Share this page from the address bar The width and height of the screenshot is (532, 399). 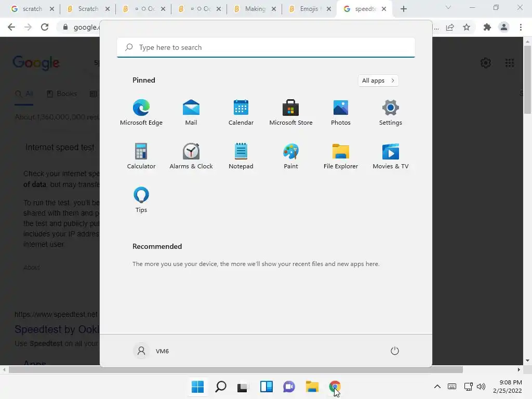450,27
